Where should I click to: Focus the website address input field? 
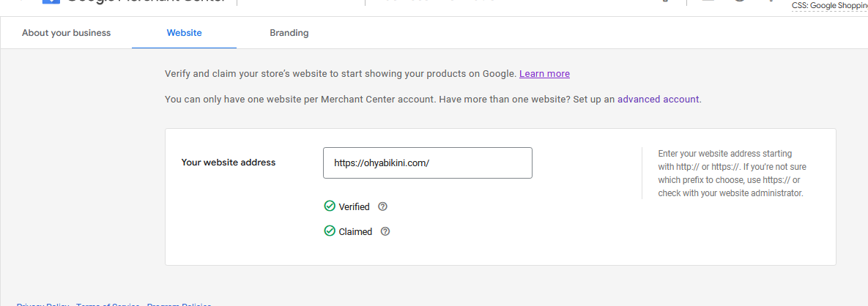pyautogui.click(x=427, y=163)
